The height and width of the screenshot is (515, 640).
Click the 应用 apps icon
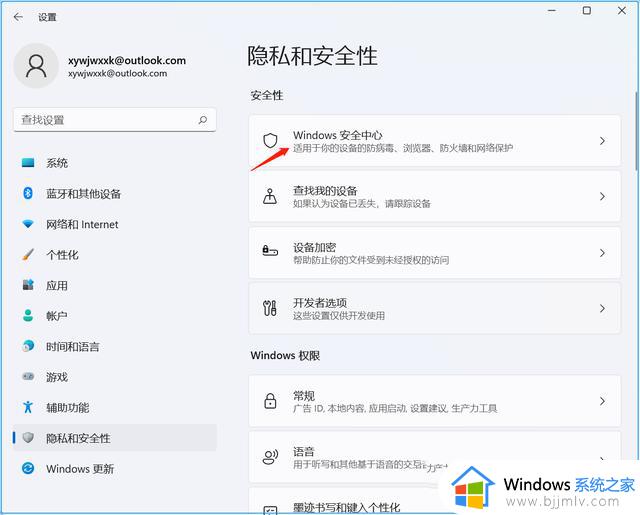(x=28, y=285)
